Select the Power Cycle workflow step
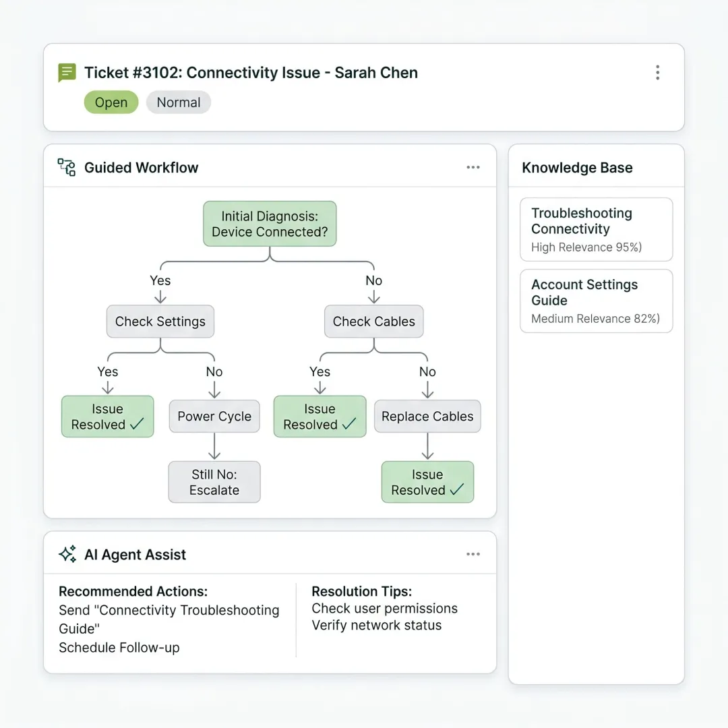Screen dimensions: 728x728 pyautogui.click(x=214, y=417)
